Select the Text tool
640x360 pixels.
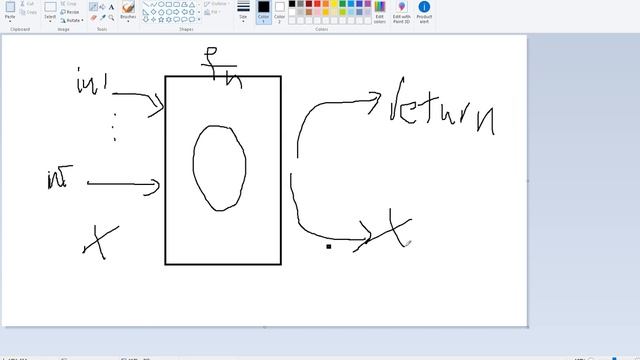tap(111, 7)
